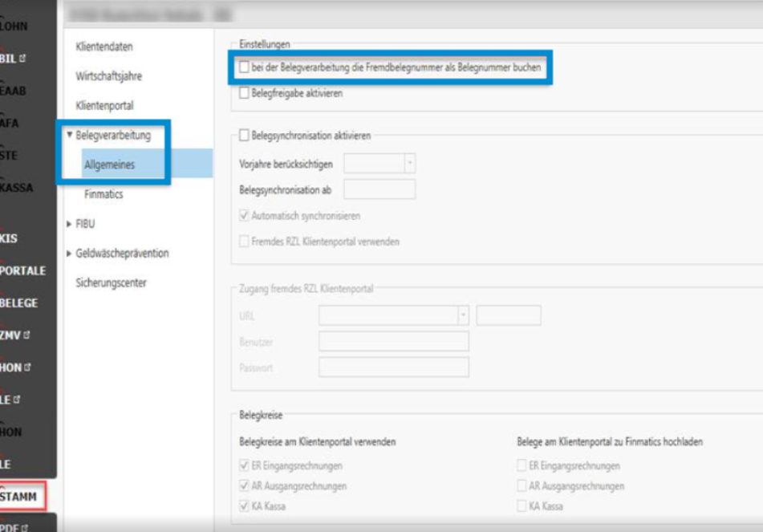Expand the Geldwäscheprävention tree node
This screenshot has width=763, height=532.
(69, 254)
